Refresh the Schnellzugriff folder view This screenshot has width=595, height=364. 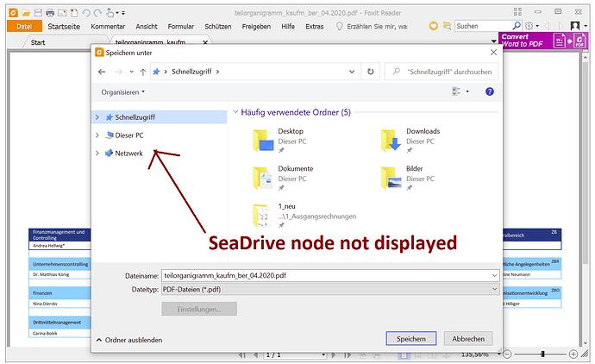370,72
